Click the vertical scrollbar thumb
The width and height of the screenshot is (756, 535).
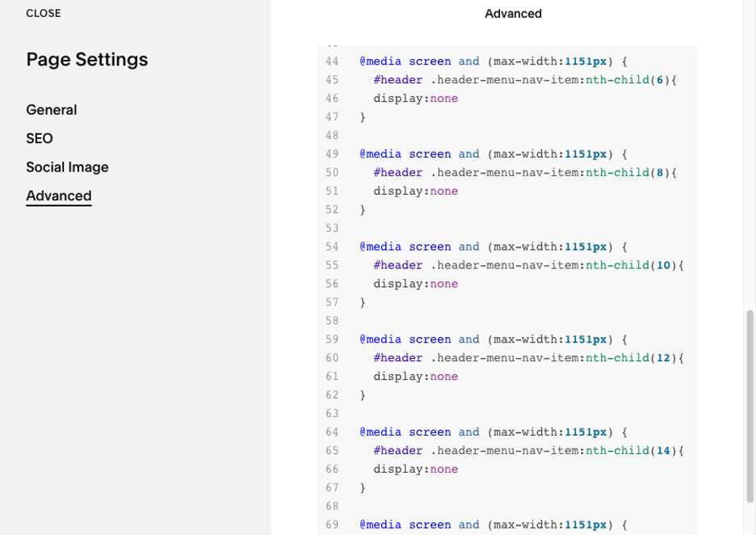(750, 406)
